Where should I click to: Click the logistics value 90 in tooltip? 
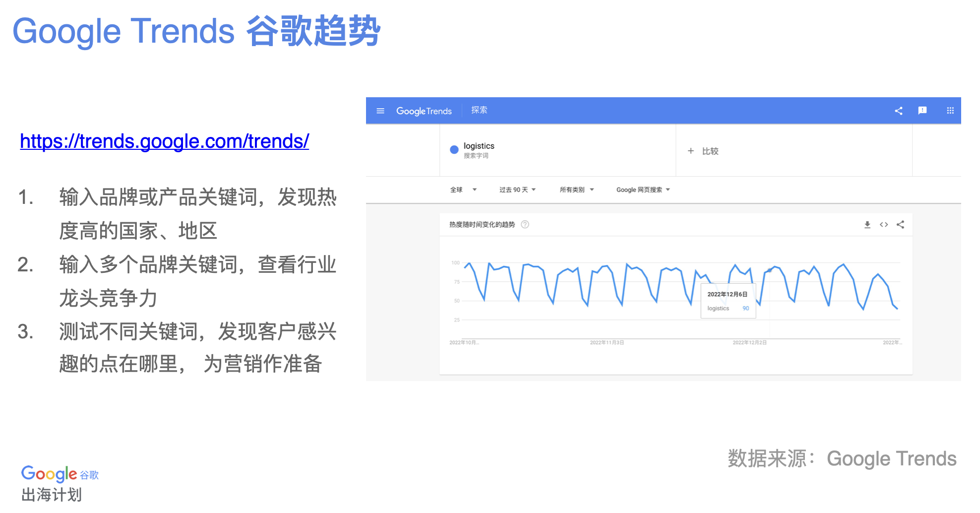[x=745, y=308]
